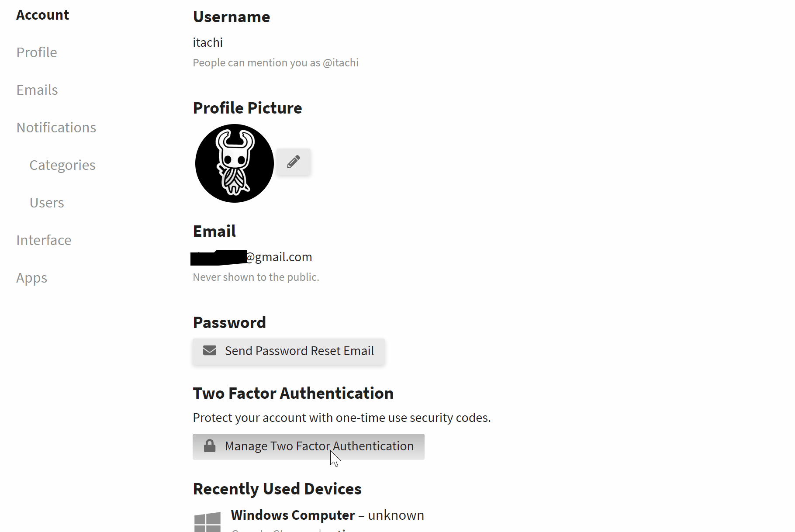Open the Users sub-section
The width and height of the screenshot is (795, 532).
click(47, 203)
